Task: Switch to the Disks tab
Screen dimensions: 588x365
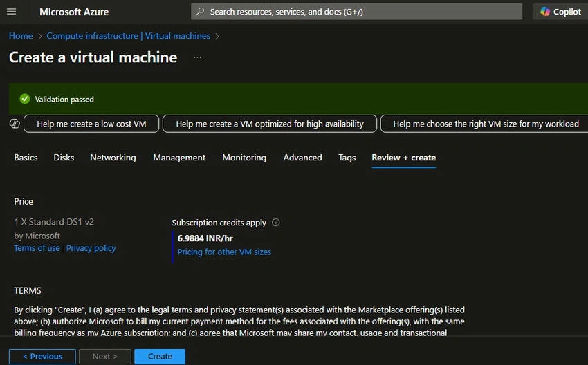Action: pyautogui.click(x=64, y=158)
